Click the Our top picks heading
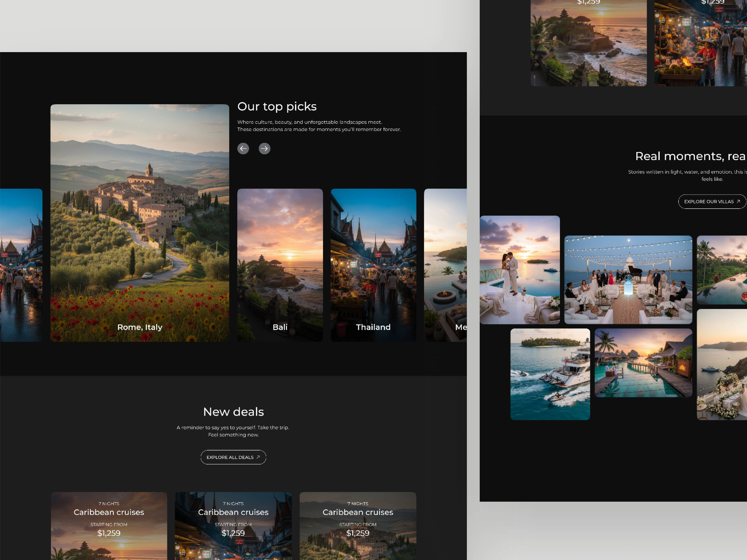747x560 pixels. tap(277, 107)
